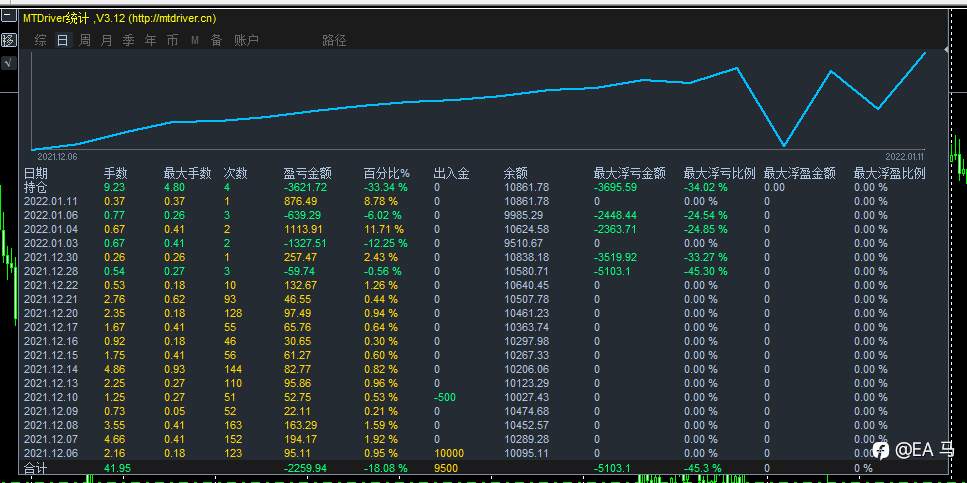Click the 路径 path button
This screenshot has width=967, height=483.
click(334, 41)
